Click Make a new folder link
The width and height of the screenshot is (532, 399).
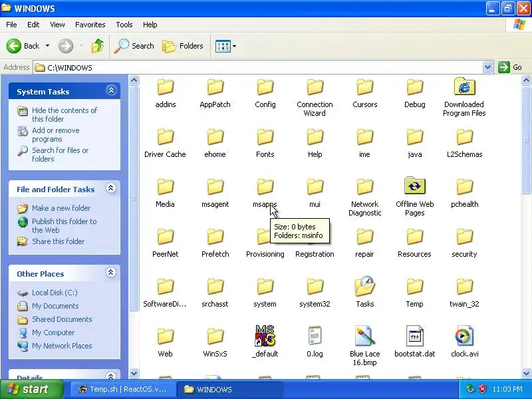point(61,208)
